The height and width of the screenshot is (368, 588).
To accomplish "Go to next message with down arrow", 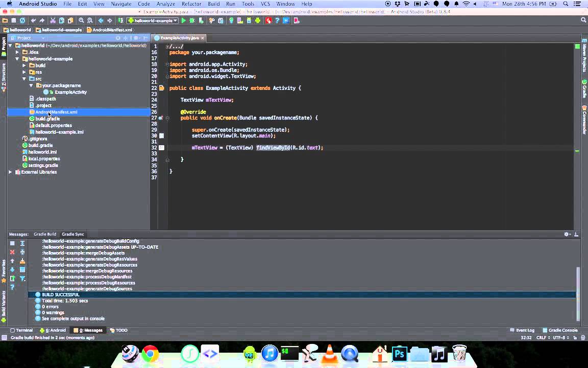I will (12, 270).
